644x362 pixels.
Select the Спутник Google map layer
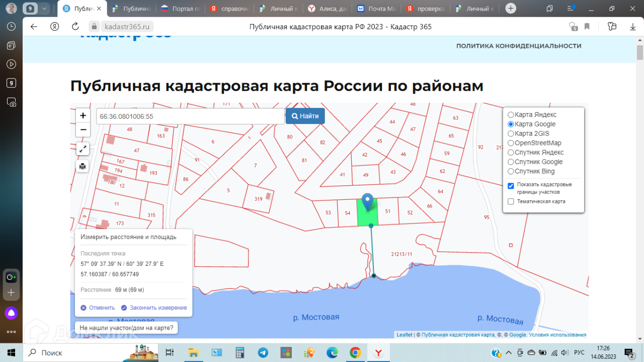(x=511, y=162)
